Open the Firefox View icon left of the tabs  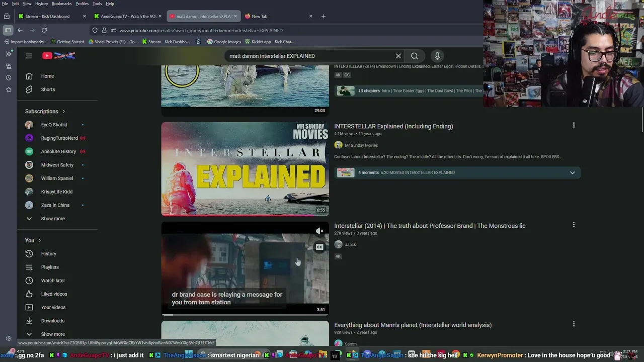[7, 16]
